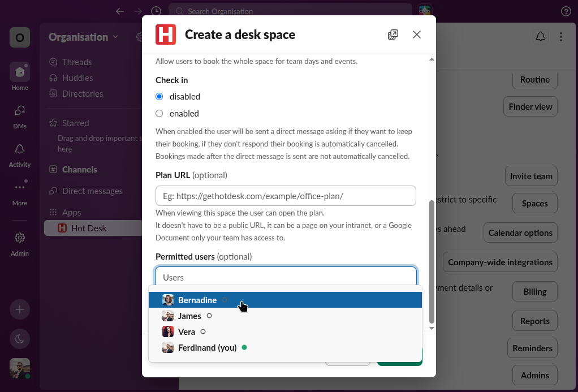Open Huddles in the sidebar

(77, 78)
